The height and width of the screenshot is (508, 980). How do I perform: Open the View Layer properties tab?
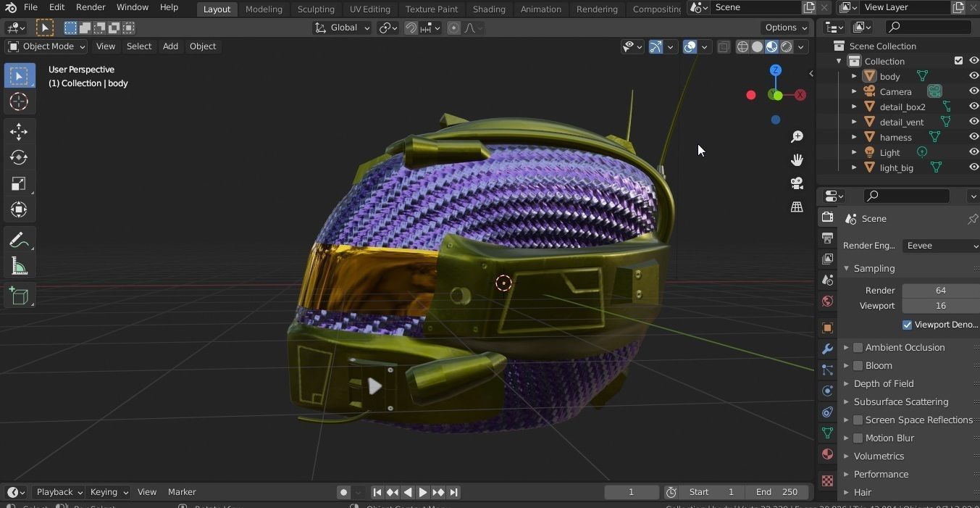(827, 259)
